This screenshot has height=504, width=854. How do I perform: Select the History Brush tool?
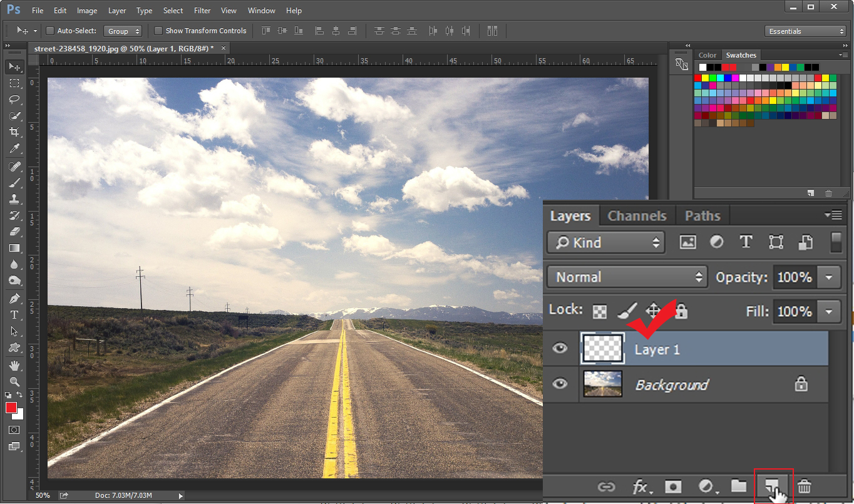(14, 215)
